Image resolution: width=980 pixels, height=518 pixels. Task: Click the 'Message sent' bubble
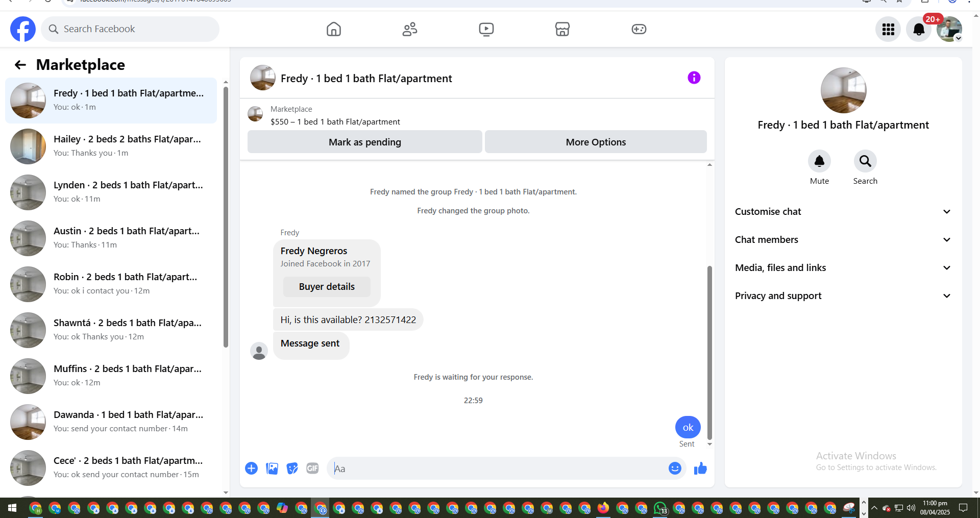(311, 346)
